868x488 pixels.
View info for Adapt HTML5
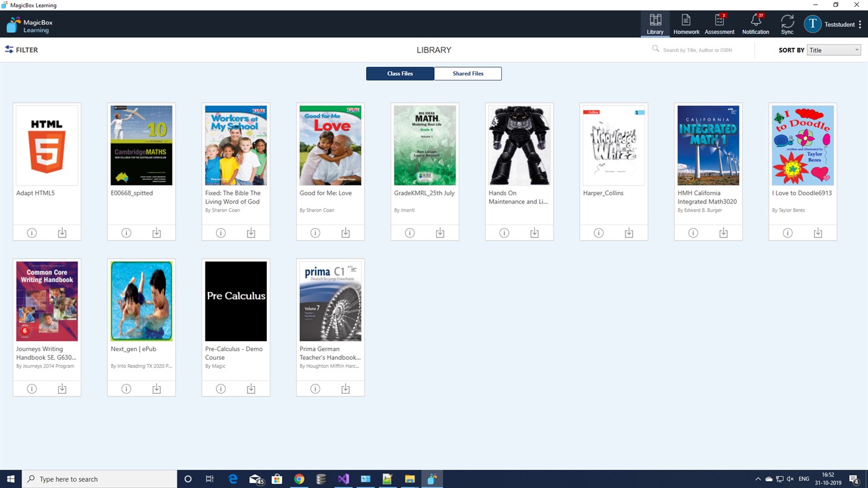[x=31, y=232]
